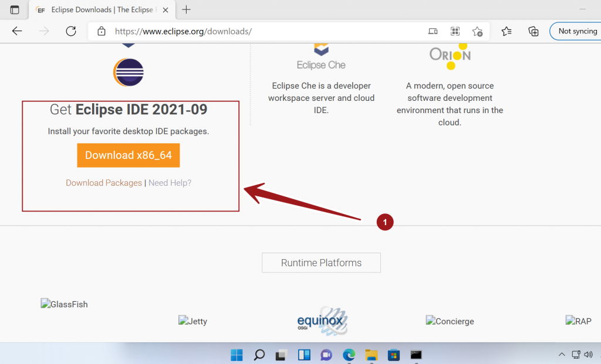Click the Runtime Platforms button

click(321, 263)
